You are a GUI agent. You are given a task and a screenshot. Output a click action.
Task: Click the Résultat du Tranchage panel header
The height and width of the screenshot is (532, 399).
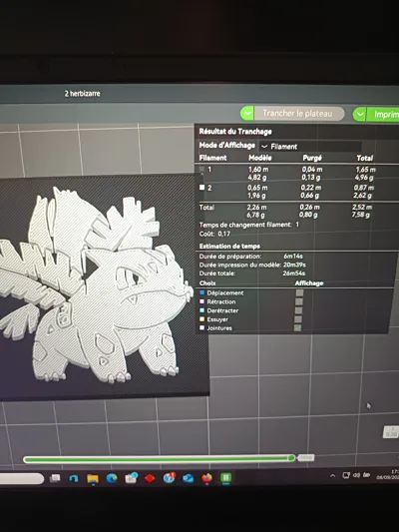tap(235, 132)
